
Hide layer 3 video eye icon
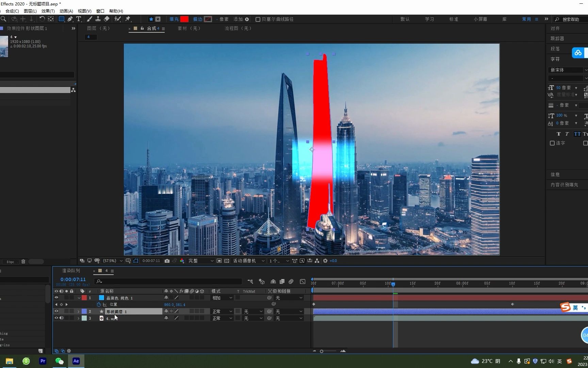click(56, 318)
